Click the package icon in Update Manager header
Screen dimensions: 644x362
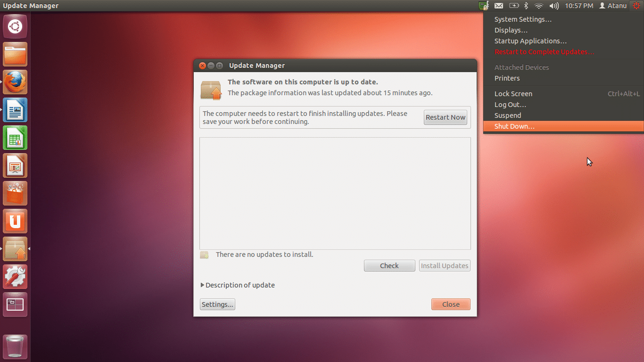(211, 89)
